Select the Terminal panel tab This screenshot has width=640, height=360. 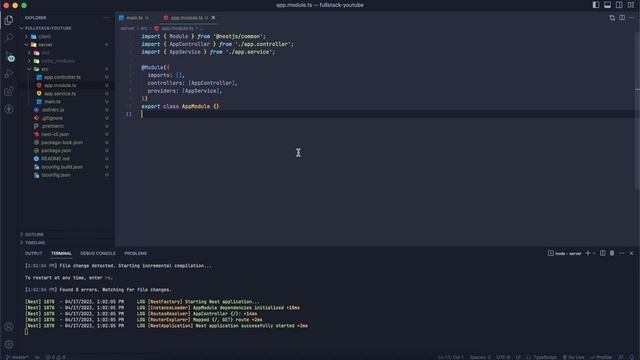coord(61,253)
